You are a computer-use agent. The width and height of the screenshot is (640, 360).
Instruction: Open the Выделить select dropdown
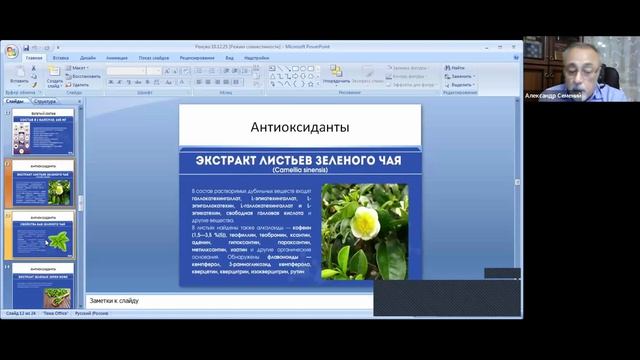point(460,85)
